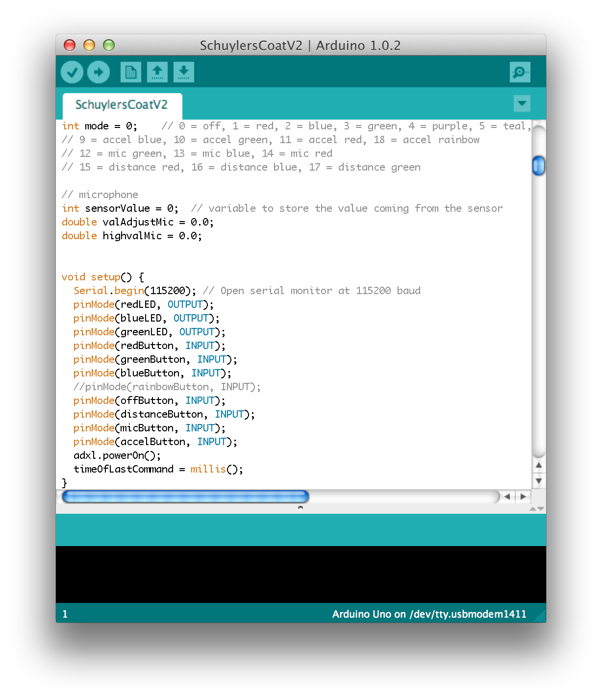This screenshot has width=602, height=700.
Task: Upload the sketch to the Arduino Uno
Action: (x=99, y=72)
